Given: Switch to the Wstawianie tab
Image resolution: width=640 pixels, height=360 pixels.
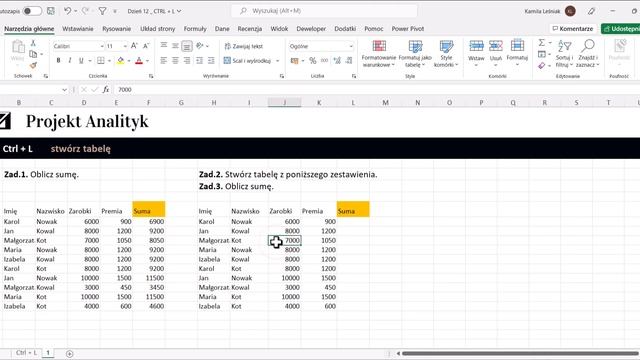Looking at the screenshot, I should coord(78,29).
